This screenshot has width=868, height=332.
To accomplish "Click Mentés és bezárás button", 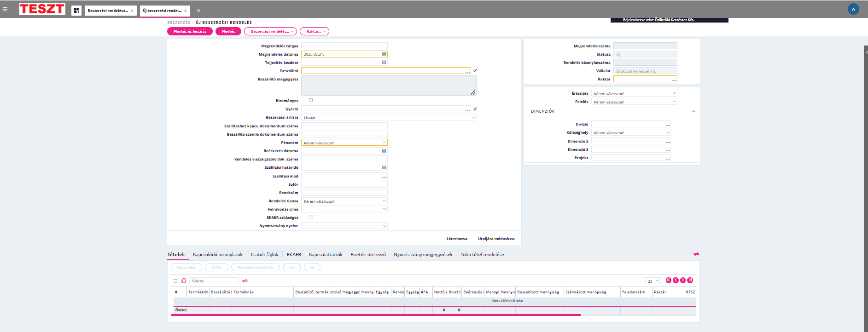I will [x=190, y=31].
